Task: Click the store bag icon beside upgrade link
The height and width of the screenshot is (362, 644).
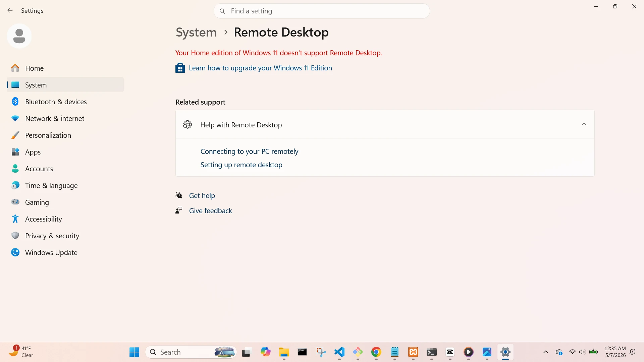Action: click(180, 68)
